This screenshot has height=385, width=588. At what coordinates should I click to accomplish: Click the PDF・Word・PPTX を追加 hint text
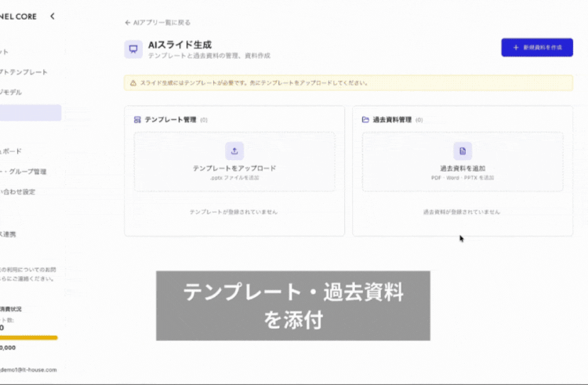point(463,178)
